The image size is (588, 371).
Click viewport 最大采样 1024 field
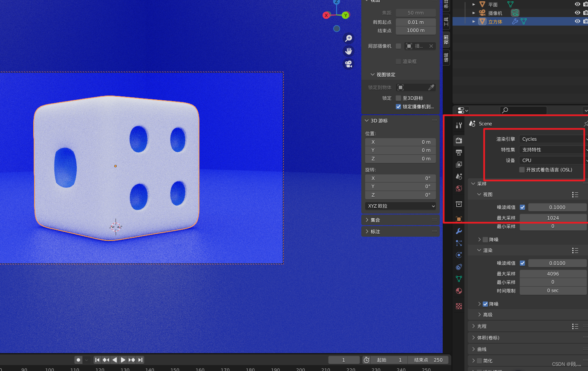[x=553, y=218]
